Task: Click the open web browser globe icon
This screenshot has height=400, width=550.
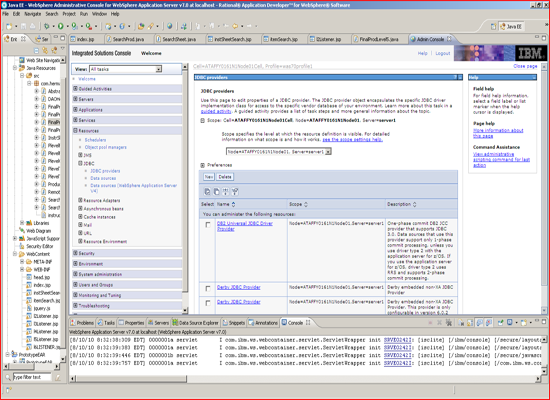Action: (169, 26)
